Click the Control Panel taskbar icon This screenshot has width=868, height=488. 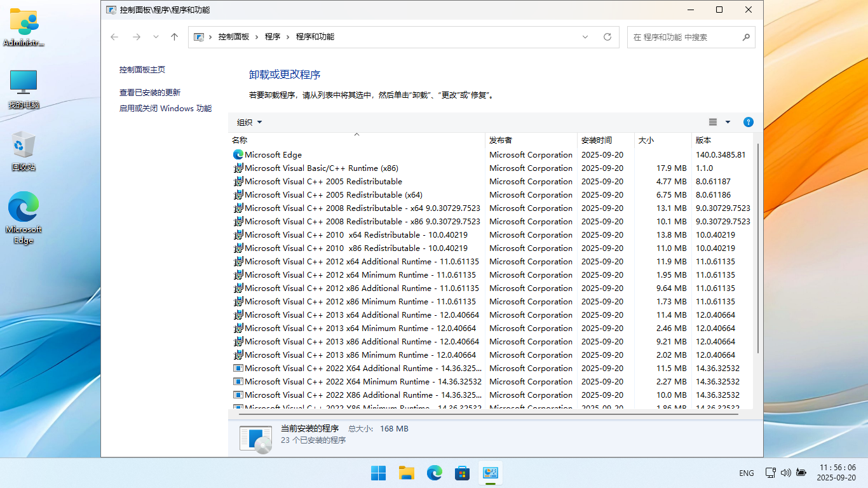click(490, 473)
